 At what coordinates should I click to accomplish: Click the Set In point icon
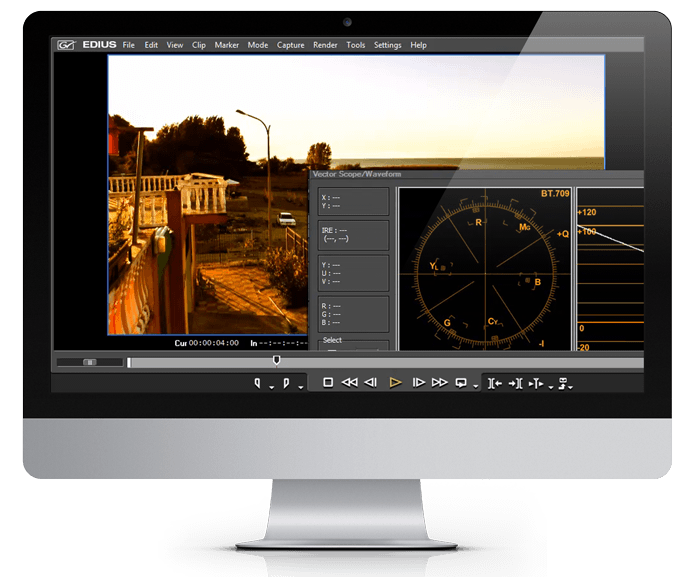(x=258, y=383)
